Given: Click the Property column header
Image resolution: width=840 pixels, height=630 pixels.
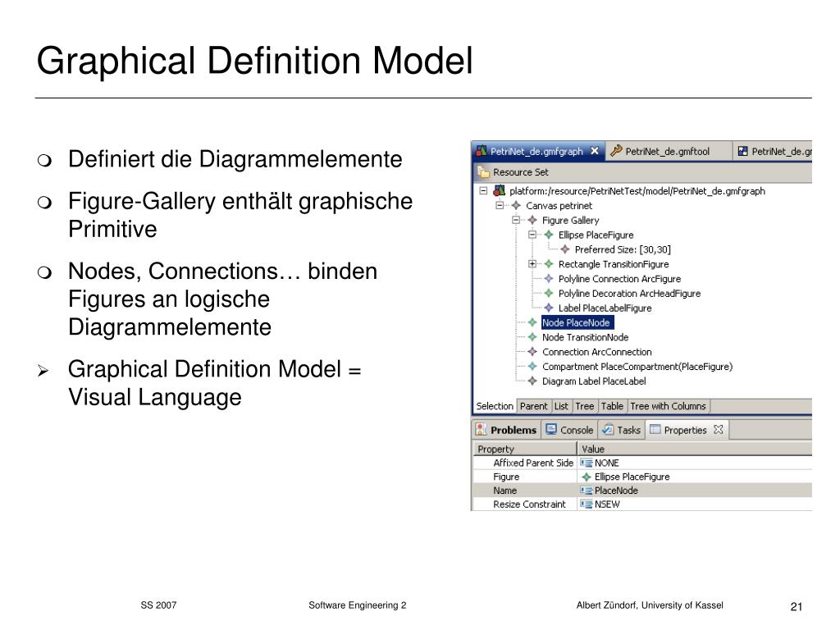Looking at the screenshot, I should pos(524,449).
